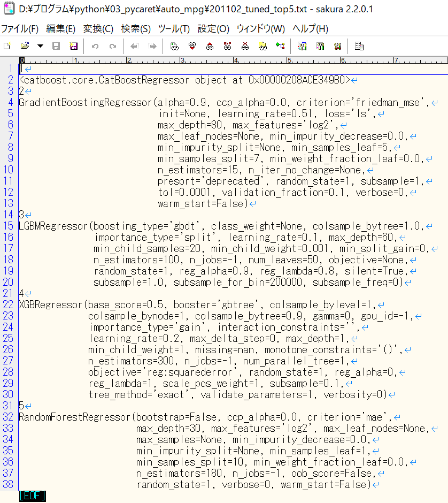The image size is (448, 503).
Task: Open the ヘルプ(H) menu
Action: 310,29
